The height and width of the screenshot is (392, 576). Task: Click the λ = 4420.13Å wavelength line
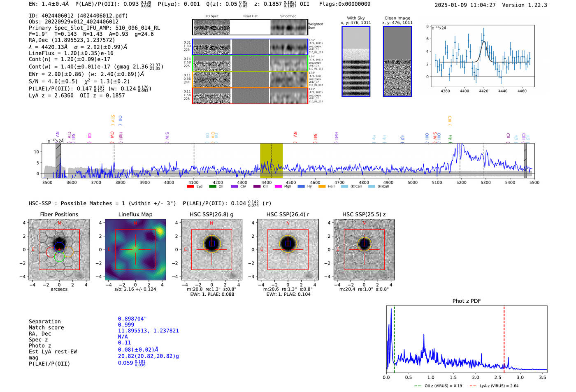click(77, 47)
